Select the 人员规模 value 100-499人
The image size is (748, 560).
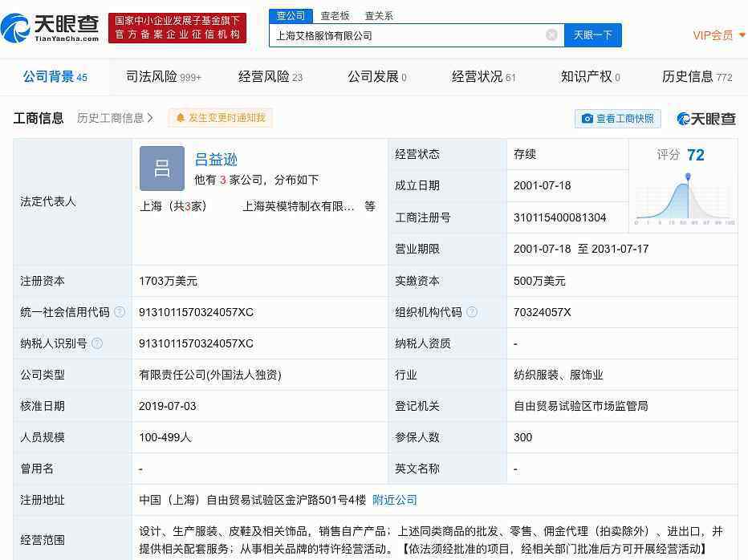point(165,437)
